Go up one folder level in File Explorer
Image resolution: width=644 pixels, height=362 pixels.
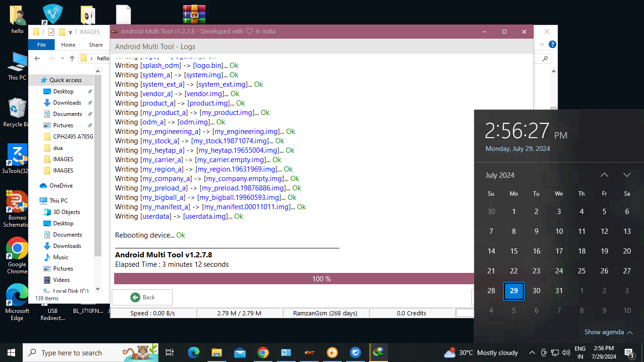72,58
